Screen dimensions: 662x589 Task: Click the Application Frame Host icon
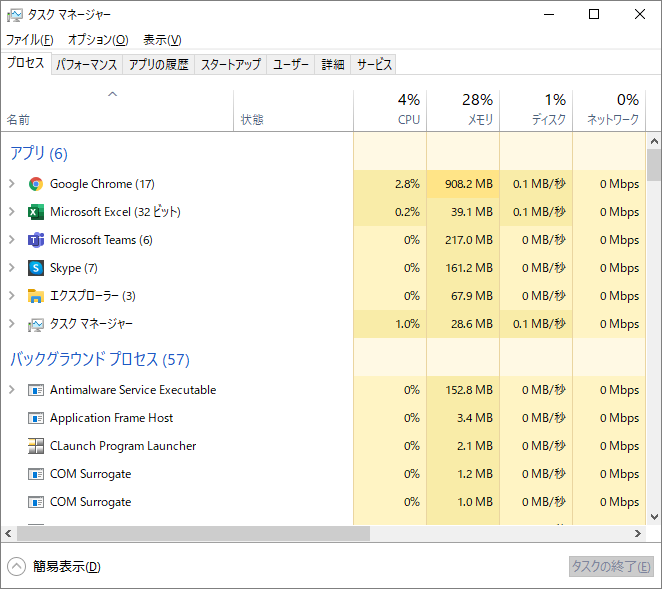click(x=36, y=418)
